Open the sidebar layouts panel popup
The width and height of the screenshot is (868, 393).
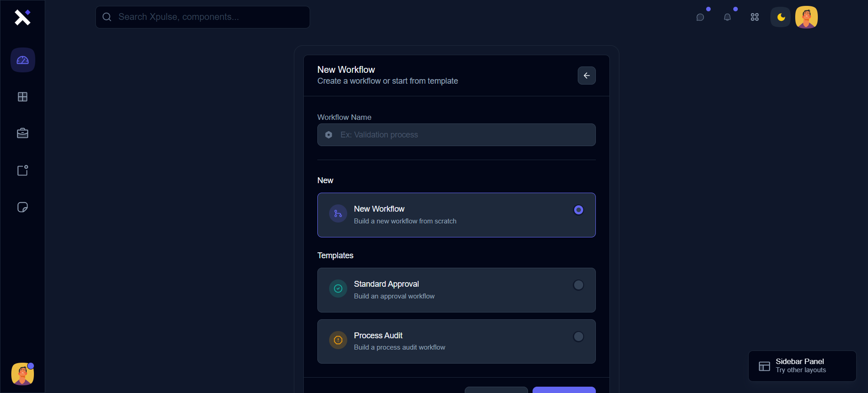point(802,366)
